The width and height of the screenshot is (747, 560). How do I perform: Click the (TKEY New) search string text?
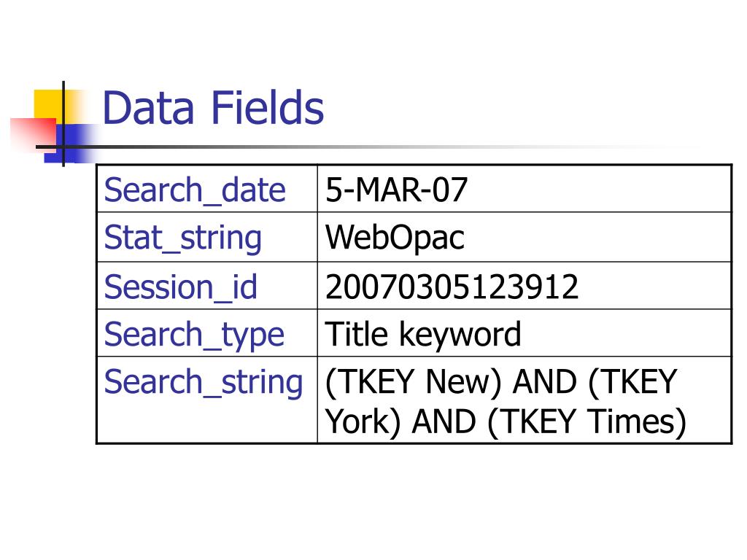pyautogui.click(x=414, y=382)
